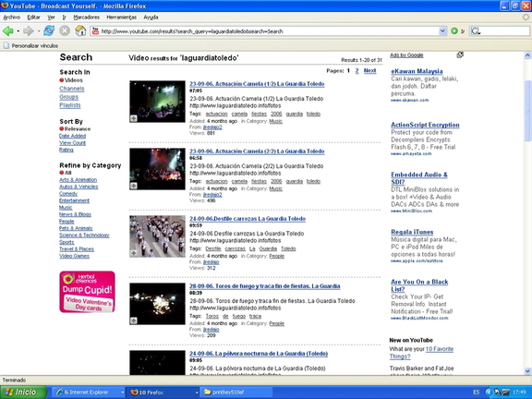532x399 pixels.
Task: Click the Groups search link
Action: click(69, 97)
